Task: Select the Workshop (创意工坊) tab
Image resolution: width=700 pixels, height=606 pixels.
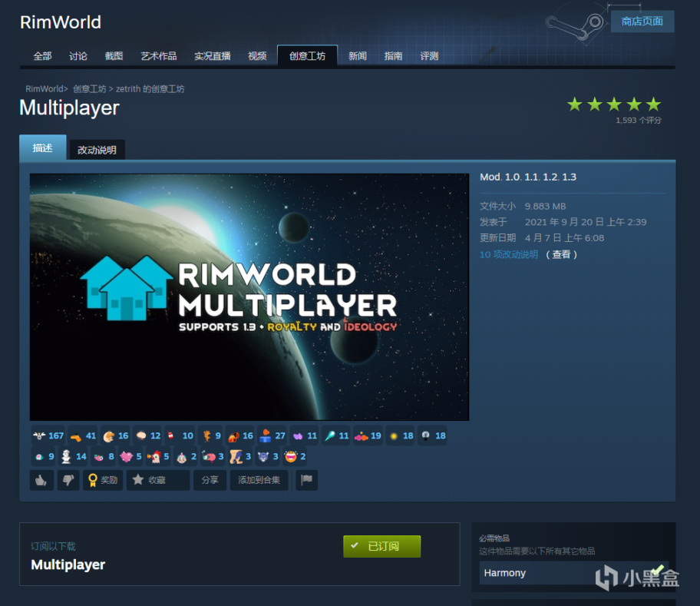Action: (x=307, y=56)
